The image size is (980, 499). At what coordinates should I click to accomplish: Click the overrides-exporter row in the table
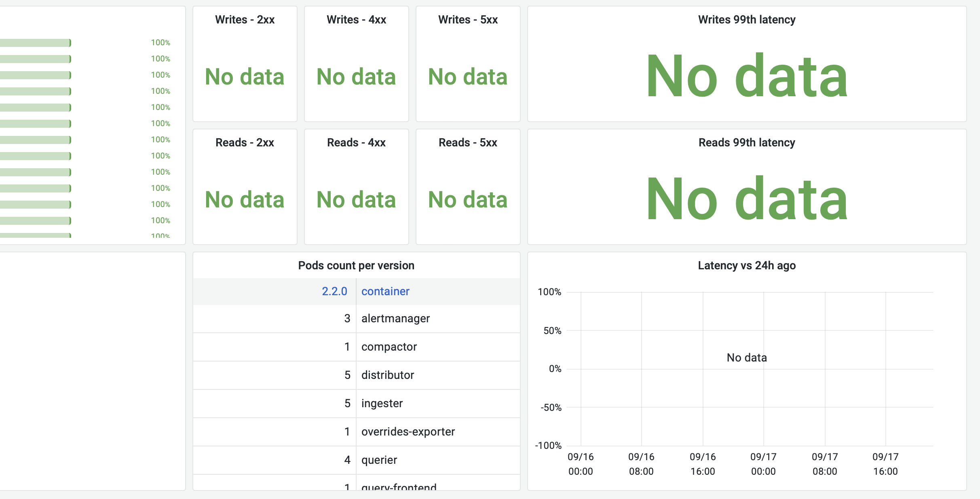(408, 431)
